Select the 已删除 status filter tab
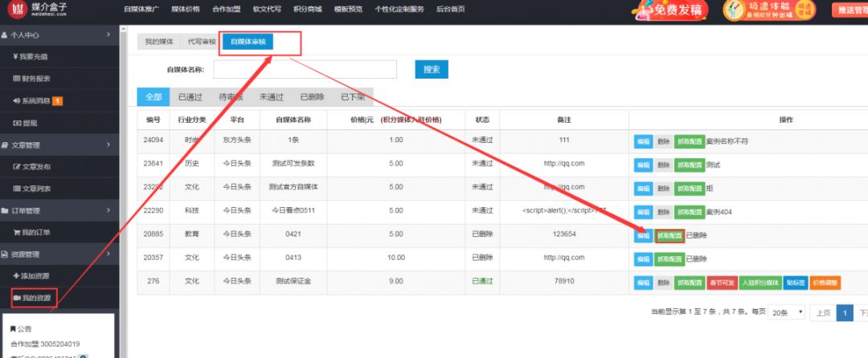This screenshot has height=358, width=868. pos(312,96)
